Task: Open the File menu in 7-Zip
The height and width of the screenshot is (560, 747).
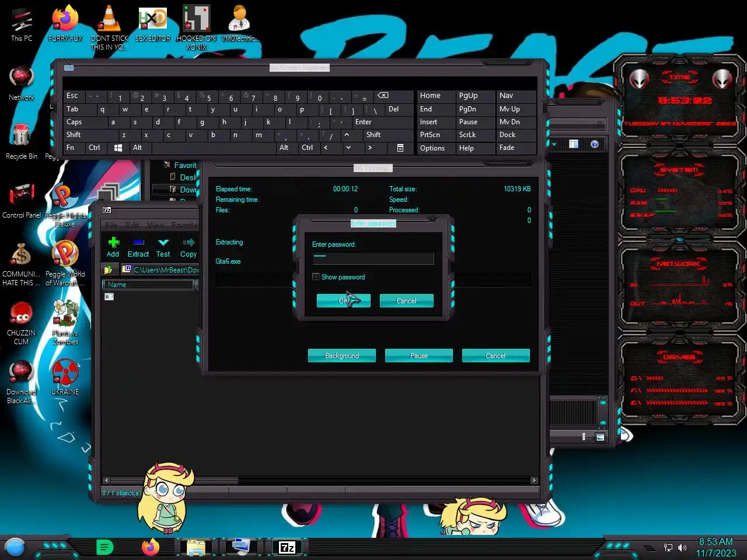Action: click(x=111, y=225)
